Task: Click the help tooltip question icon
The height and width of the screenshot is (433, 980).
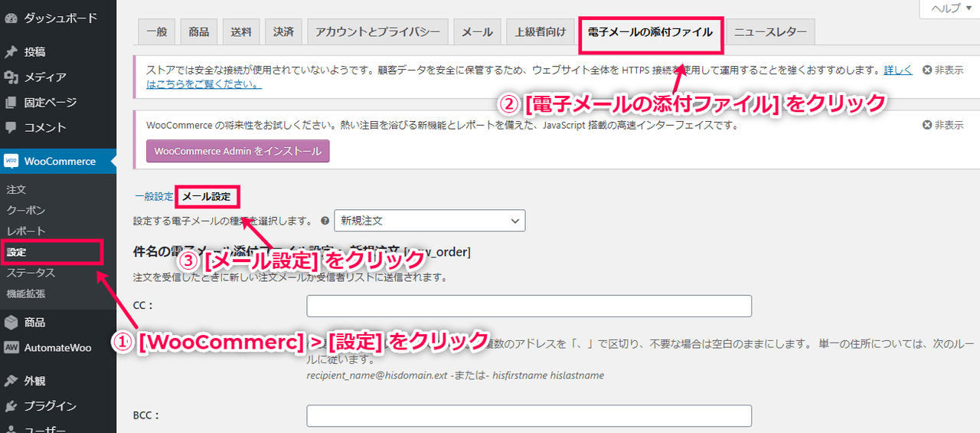Action: point(325,221)
